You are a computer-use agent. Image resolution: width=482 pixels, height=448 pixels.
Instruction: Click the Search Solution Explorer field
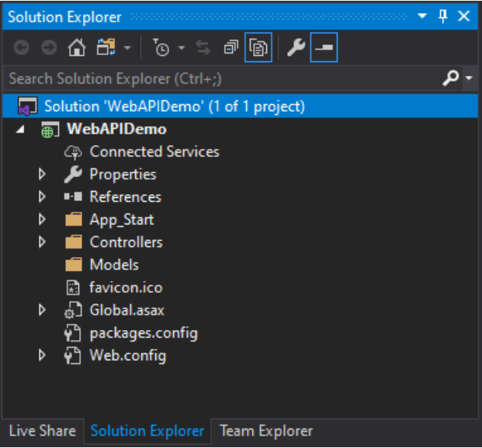click(217, 78)
